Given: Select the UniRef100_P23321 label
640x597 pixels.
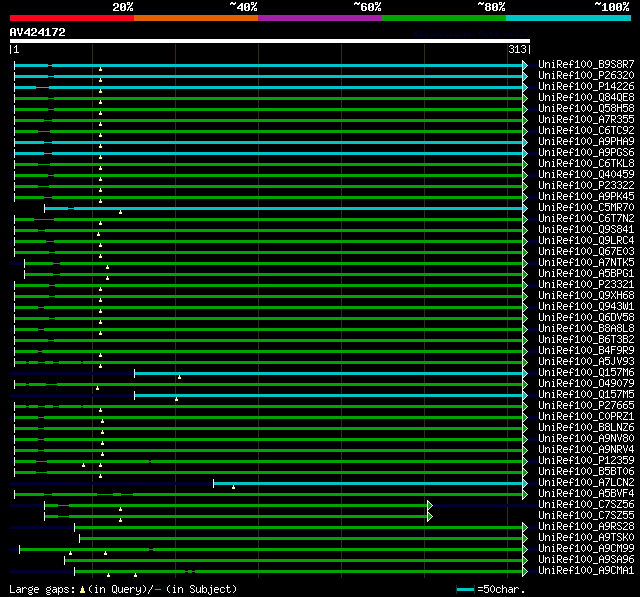Looking at the screenshot, I should click(x=586, y=285).
